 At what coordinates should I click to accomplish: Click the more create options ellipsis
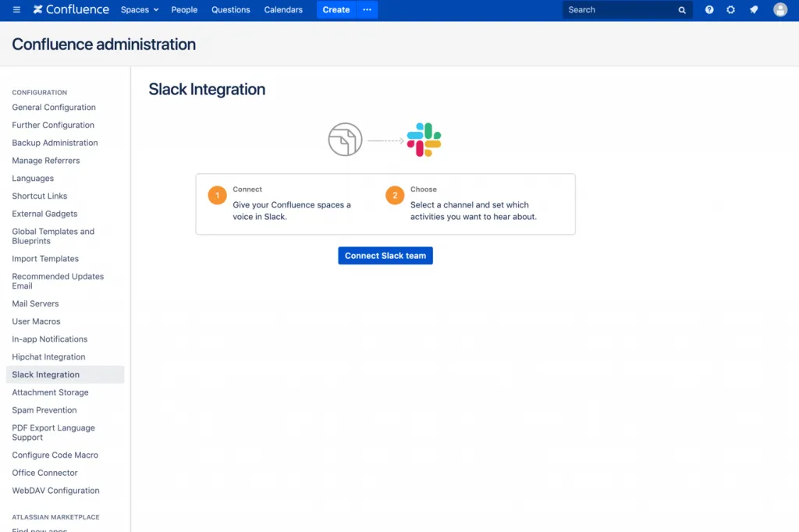pos(367,9)
